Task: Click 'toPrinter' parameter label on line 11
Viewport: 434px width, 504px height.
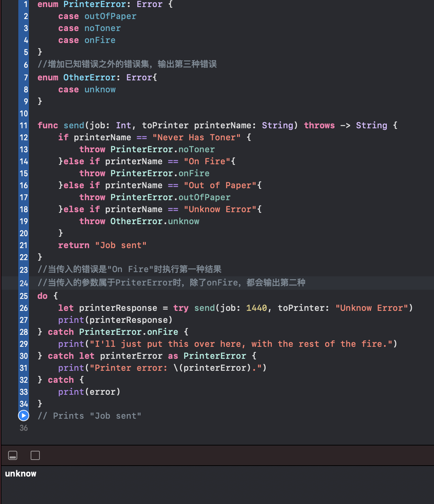Action: [x=165, y=125]
